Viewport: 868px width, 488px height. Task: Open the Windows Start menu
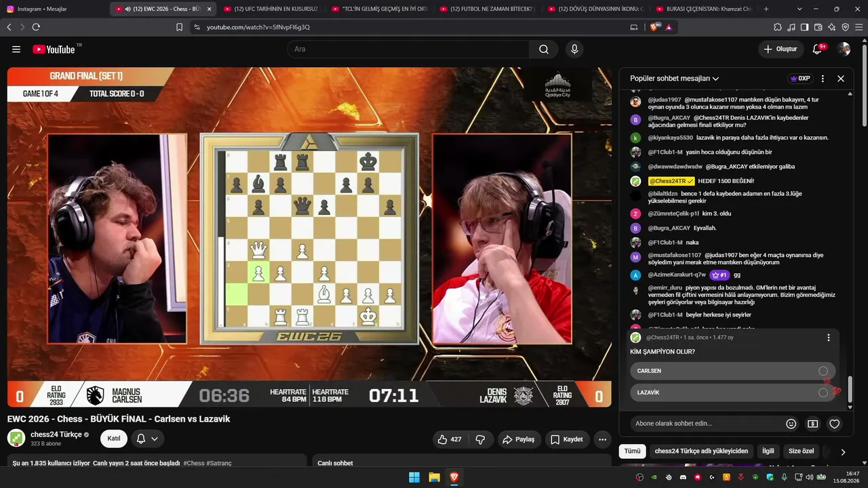click(x=414, y=477)
